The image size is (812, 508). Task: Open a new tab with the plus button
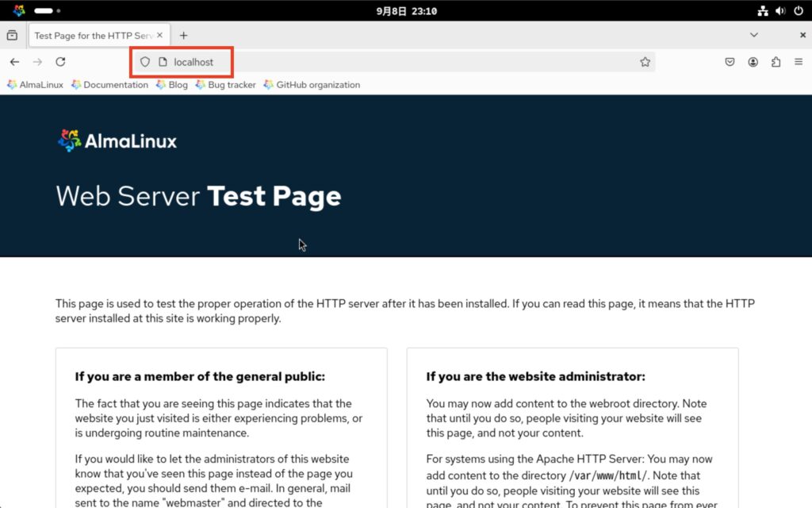pos(183,35)
